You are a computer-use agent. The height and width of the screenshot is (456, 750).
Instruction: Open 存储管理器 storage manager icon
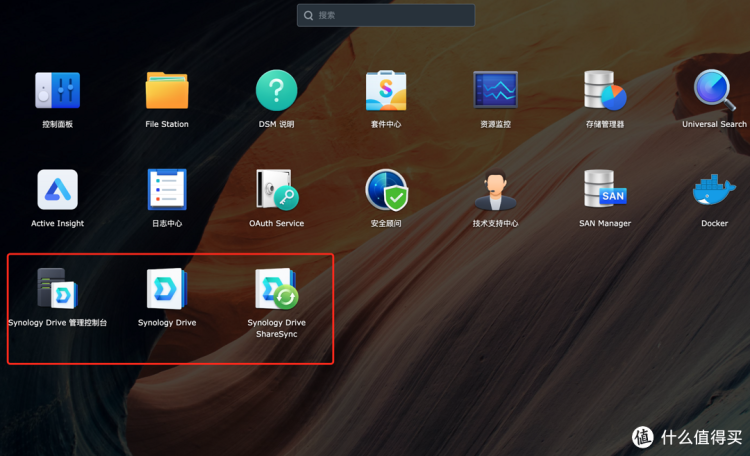pyautogui.click(x=605, y=90)
